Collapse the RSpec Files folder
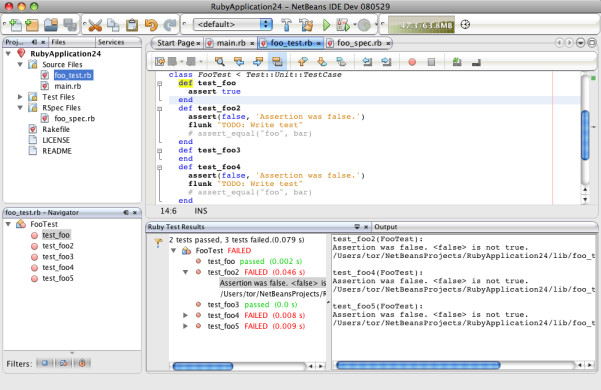 click(20, 108)
